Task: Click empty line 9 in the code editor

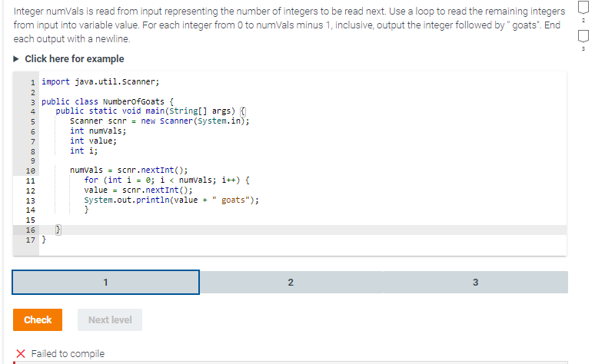Action: [x=303, y=160]
